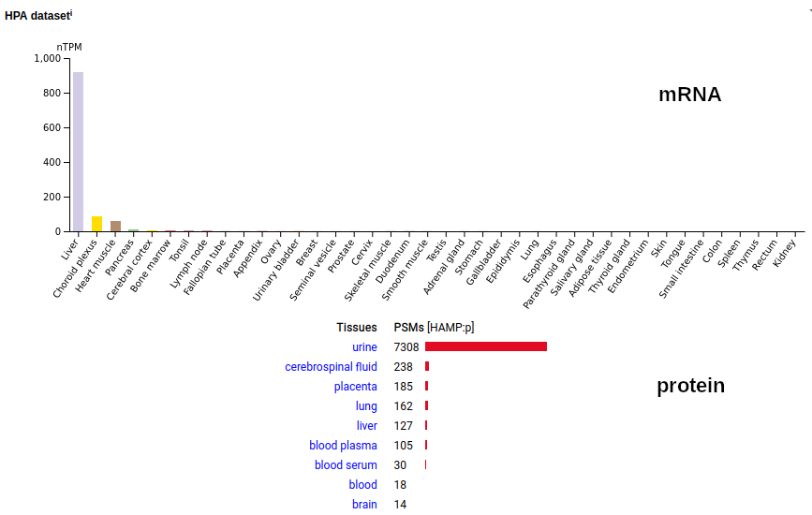The width and height of the screenshot is (812, 515).
Task: Click the brown Heart muscle bar
Action: [x=115, y=227]
